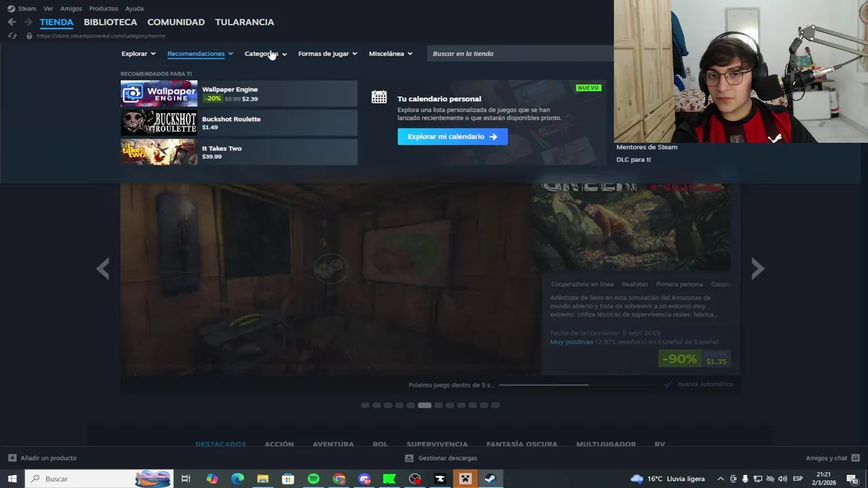
Task: Launch Copilot from the taskbar
Action: 212,479
